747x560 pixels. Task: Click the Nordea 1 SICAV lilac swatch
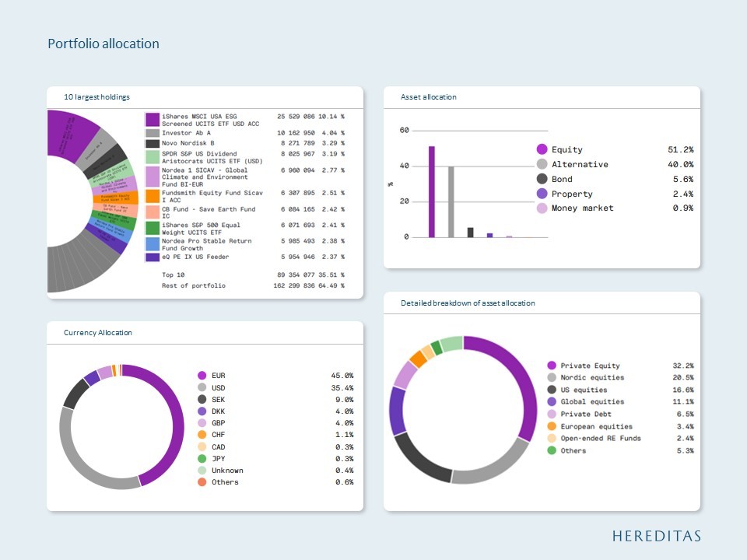tap(153, 177)
